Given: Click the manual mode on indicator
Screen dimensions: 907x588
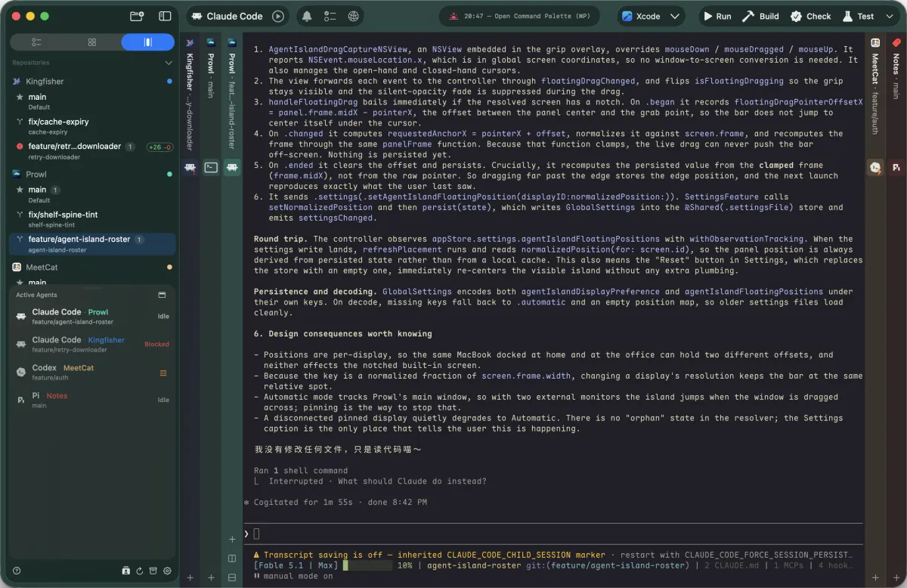Looking at the screenshot, I should coord(293,576).
